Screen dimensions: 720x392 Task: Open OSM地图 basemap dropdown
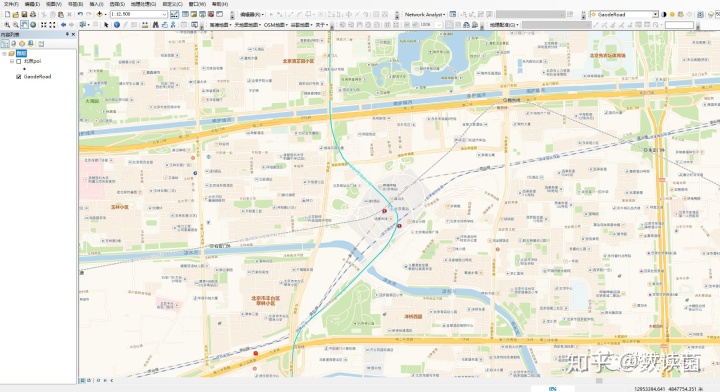tap(276, 25)
